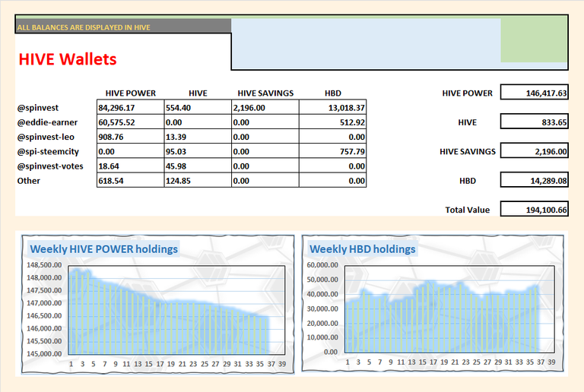Click the summary HIVE total 833.65

pyautogui.click(x=534, y=122)
